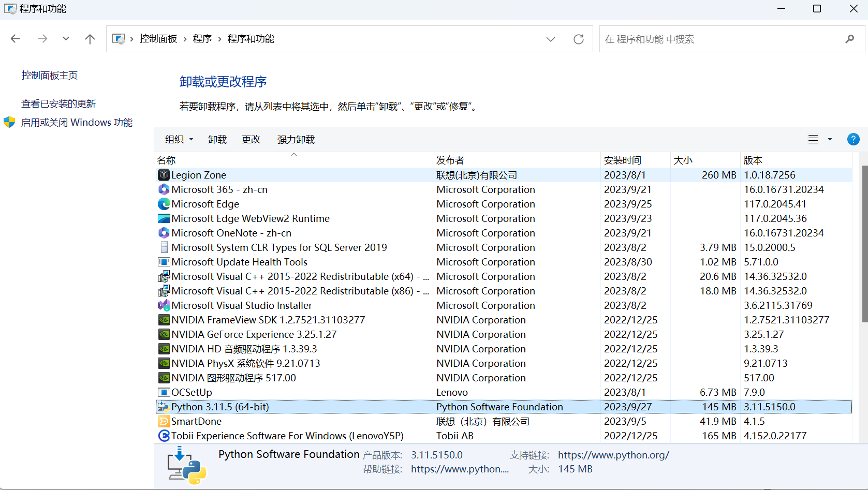Click the Python installer thumbnail in details pane
Image resolution: width=868 pixels, height=490 pixels.
187,466
